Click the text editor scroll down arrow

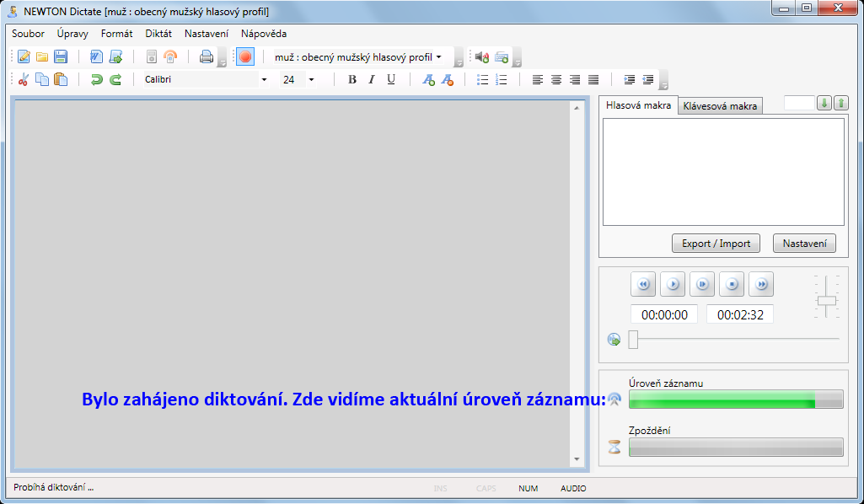[577, 459]
